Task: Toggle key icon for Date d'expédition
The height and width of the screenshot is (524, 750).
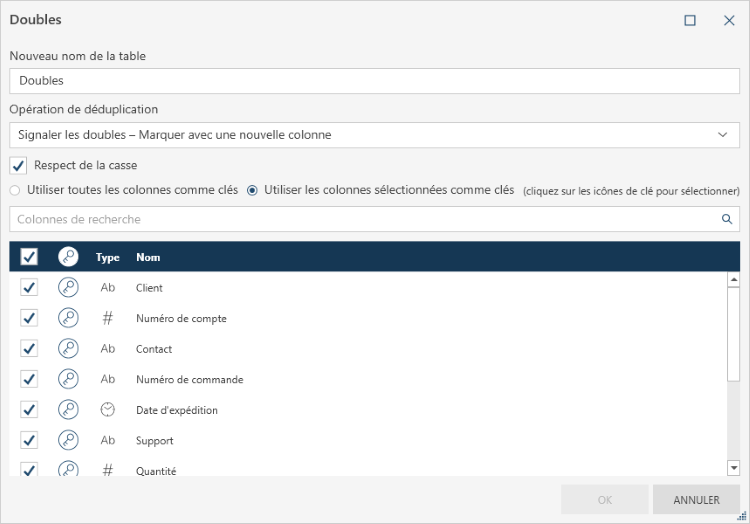Action: tap(68, 410)
